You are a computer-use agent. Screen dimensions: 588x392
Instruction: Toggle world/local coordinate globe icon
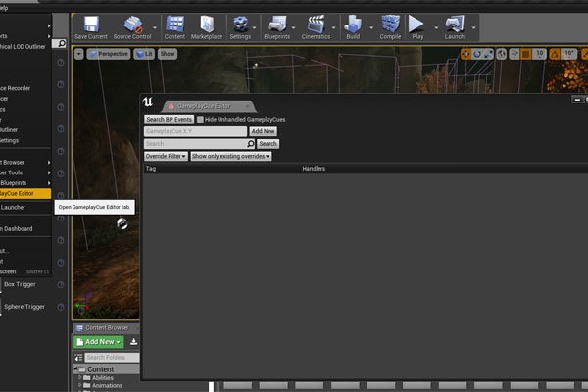click(x=502, y=55)
